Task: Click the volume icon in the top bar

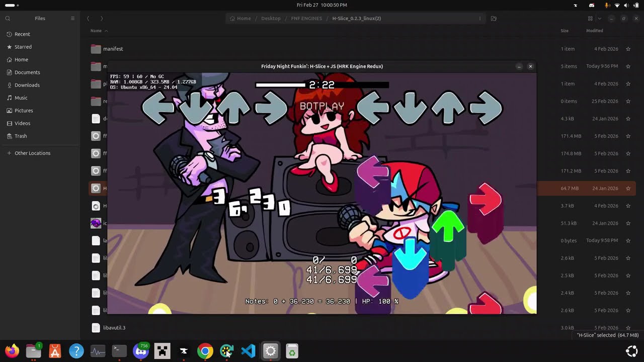Action: coord(626,5)
